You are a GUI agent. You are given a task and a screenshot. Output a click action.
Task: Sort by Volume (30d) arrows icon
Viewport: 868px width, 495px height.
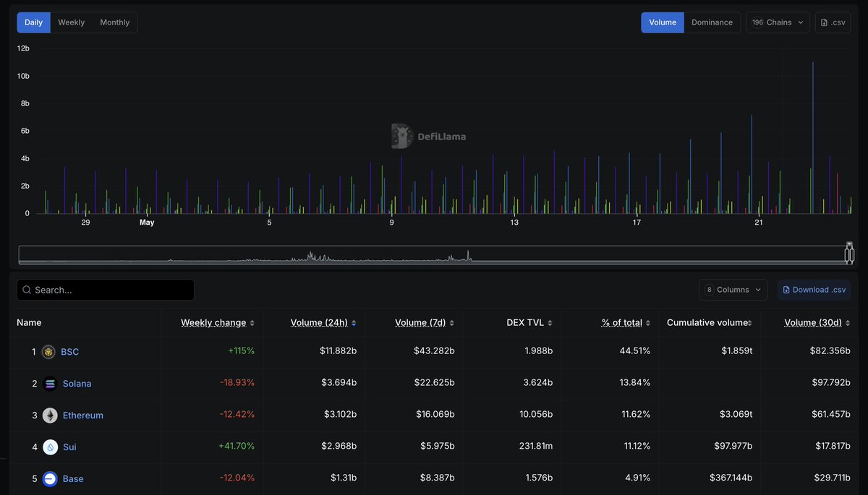(848, 323)
